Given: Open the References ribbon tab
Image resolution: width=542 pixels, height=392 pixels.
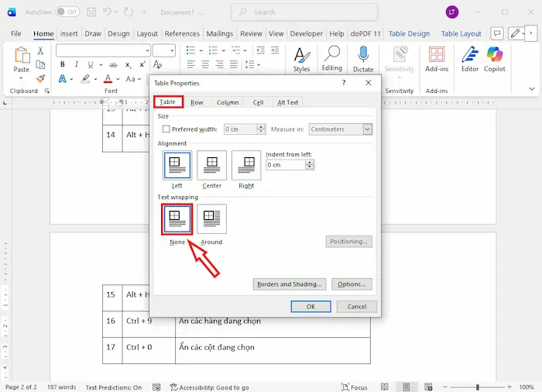Looking at the screenshot, I should pyautogui.click(x=182, y=34).
